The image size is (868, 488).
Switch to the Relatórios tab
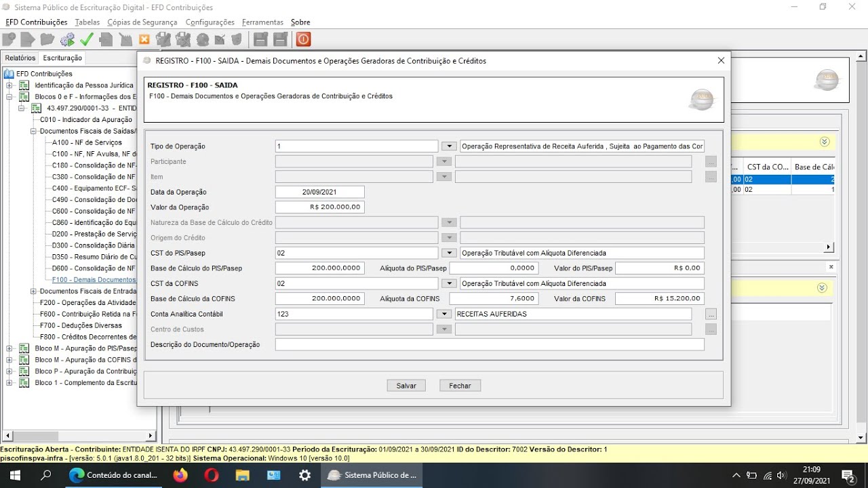pyautogui.click(x=20, y=58)
